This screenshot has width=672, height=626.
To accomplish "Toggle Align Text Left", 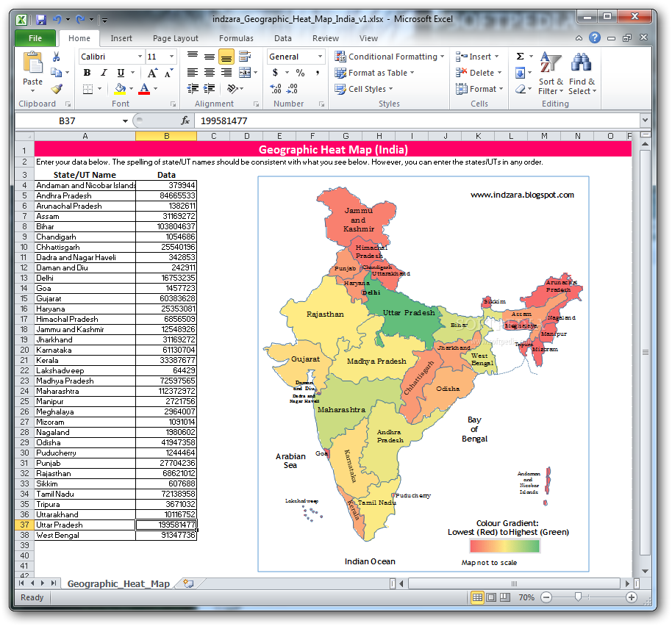I will [193, 73].
